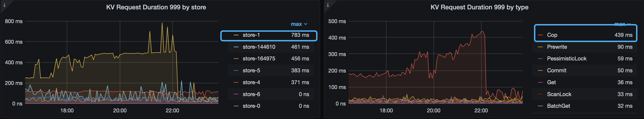
Task: Open the "KV Request Duration 999 by store" title menu
Action: (156, 7)
